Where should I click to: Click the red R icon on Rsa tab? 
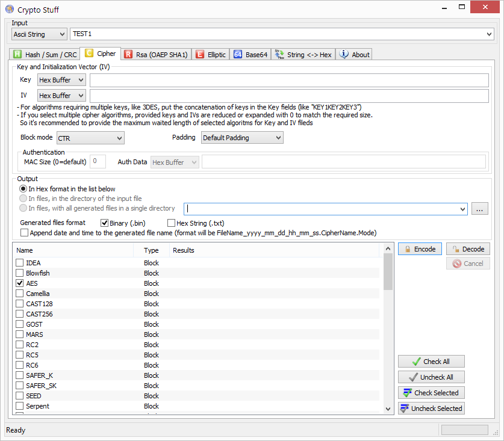pyautogui.click(x=128, y=54)
